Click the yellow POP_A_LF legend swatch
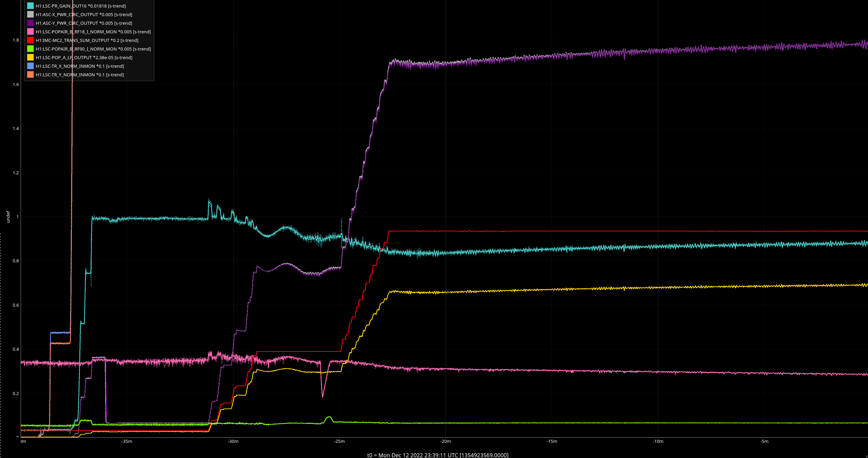The width and height of the screenshot is (868, 458). click(30, 57)
